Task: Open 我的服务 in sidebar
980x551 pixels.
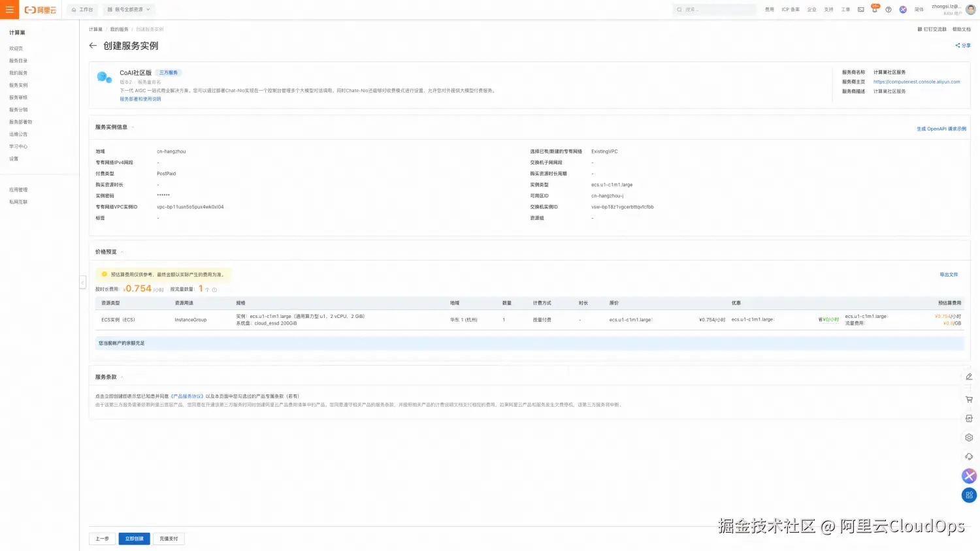Action: click(18, 73)
